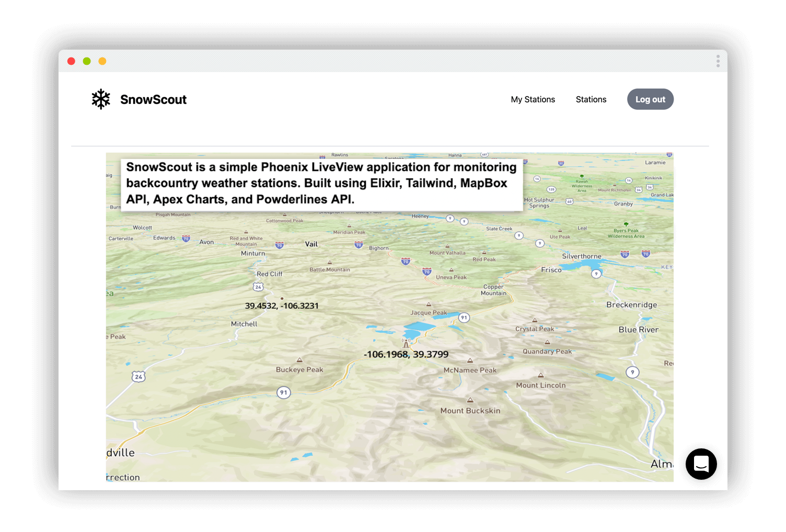This screenshot has width=786, height=532.
Task: Open the browser three-dot menu
Action: point(718,61)
